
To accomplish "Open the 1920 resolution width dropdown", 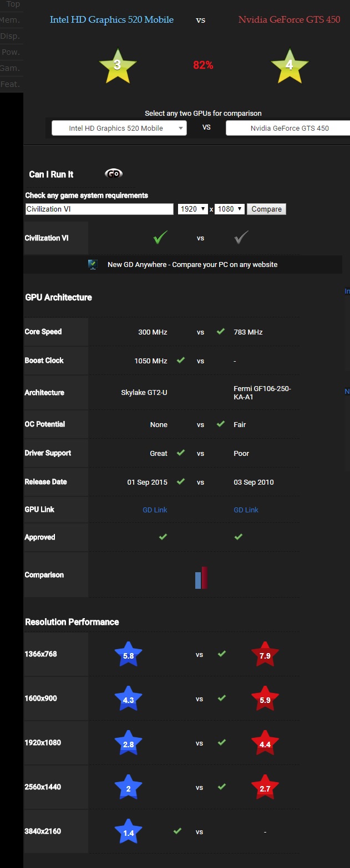I will pos(192,209).
